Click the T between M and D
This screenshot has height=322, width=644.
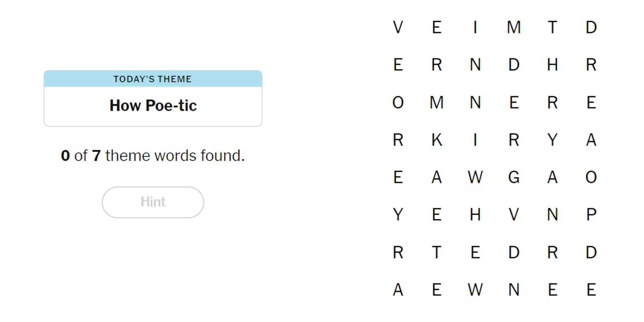[x=552, y=27]
